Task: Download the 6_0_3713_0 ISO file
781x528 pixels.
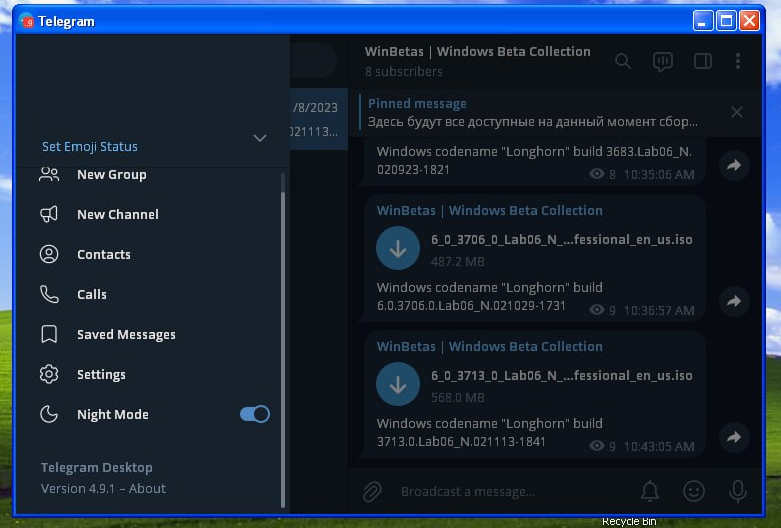Action: coord(397,384)
